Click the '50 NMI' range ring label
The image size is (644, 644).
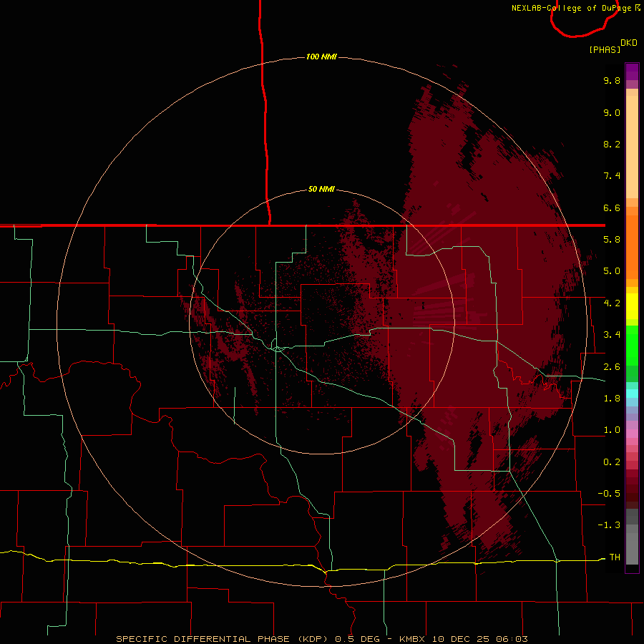click(x=321, y=190)
